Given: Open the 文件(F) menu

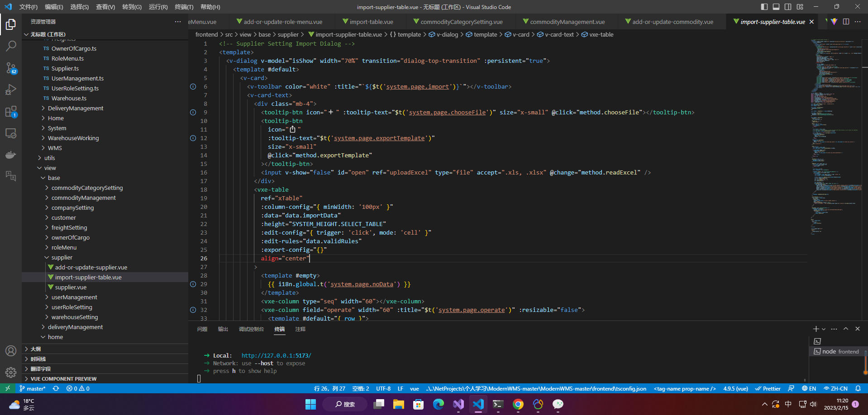Looking at the screenshot, I should 28,7.
